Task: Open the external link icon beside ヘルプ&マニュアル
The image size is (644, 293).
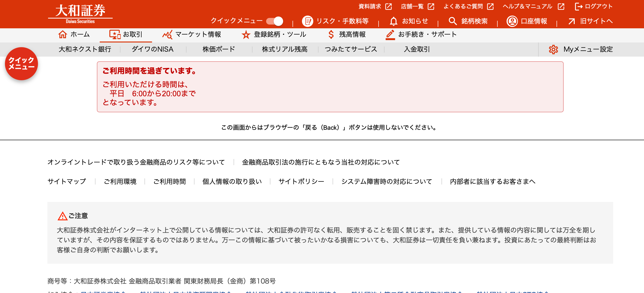Action: (x=561, y=7)
